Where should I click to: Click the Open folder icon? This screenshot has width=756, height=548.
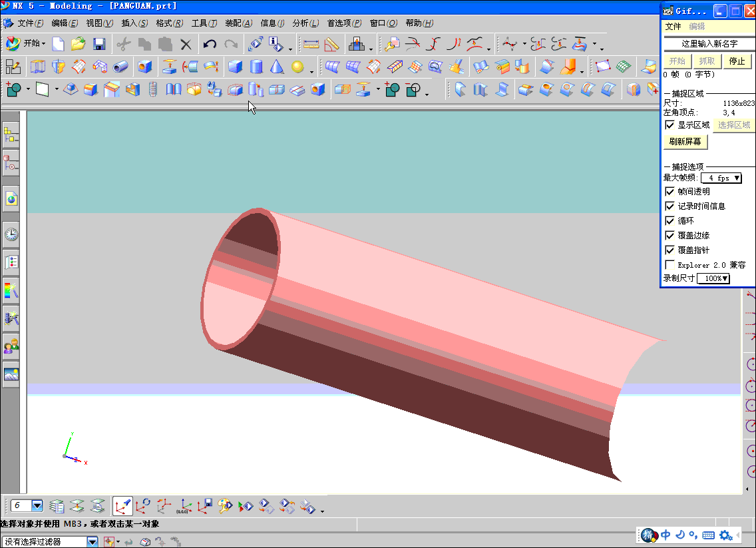[x=78, y=44]
